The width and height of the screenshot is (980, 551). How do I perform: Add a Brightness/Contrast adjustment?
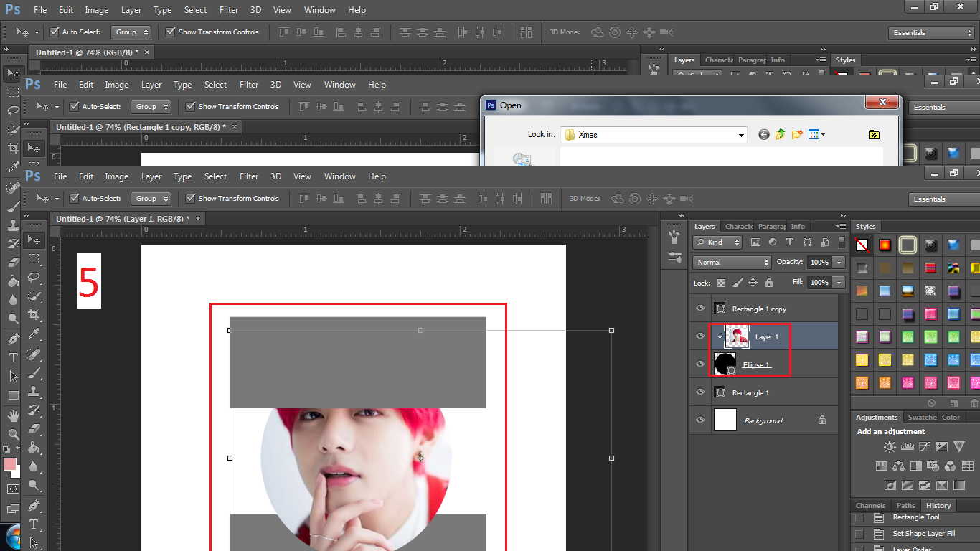tap(890, 447)
